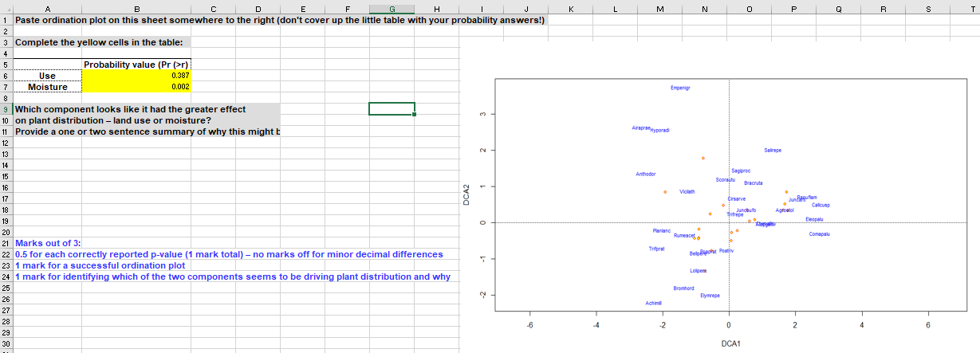Image resolution: width=980 pixels, height=353 pixels.
Task: Click 'on plant distribution – land use or moisture?' cell
Action: (147, 120)
